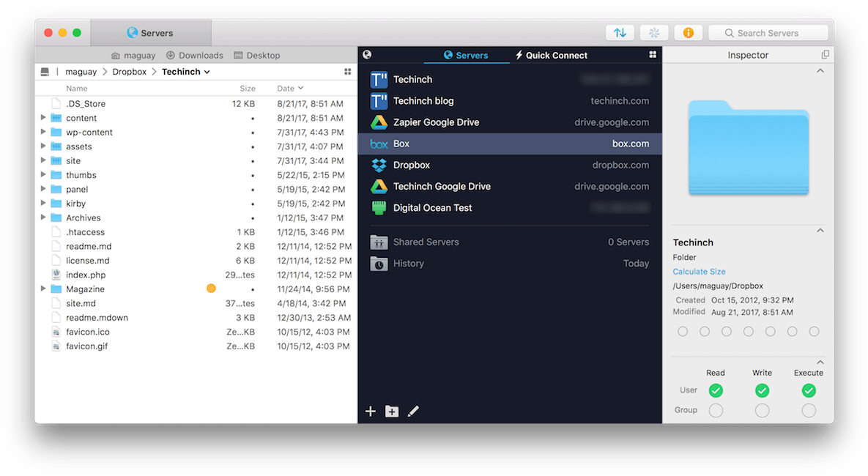
Task: Click the Calculate Size link
Action: tap(699, 272)
